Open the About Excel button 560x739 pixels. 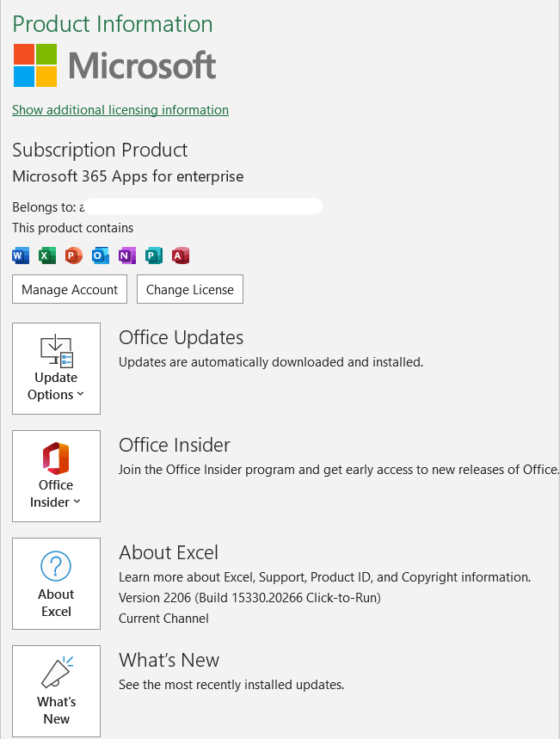coord(56,583)
